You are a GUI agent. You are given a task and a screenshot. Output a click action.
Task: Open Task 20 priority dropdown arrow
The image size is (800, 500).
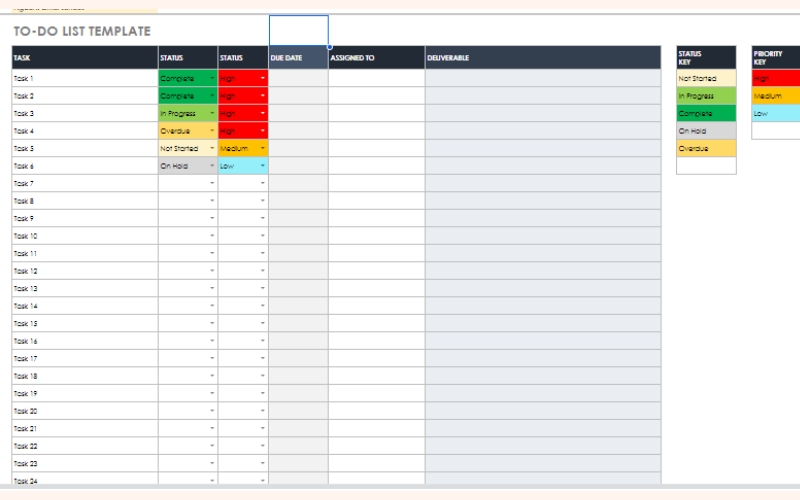263,411
